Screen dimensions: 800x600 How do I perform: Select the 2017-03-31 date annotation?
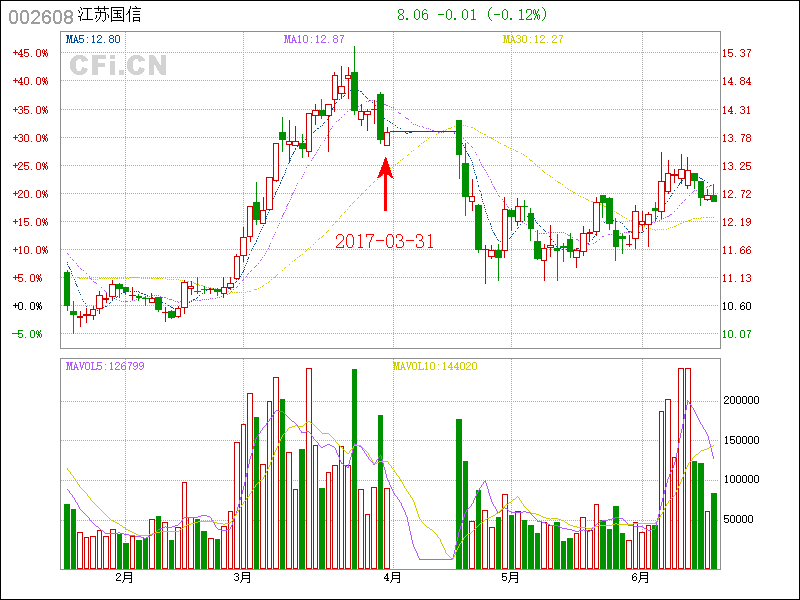point(384,241)
